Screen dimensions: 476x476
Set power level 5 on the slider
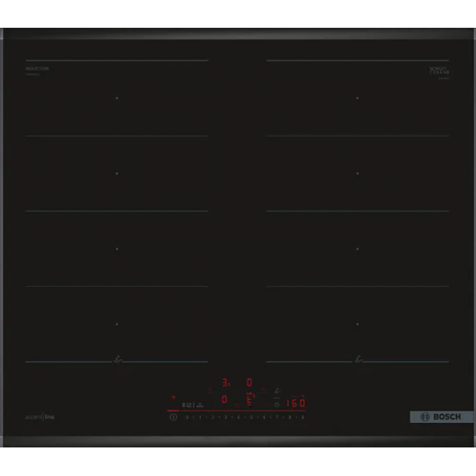click(251, 417)
